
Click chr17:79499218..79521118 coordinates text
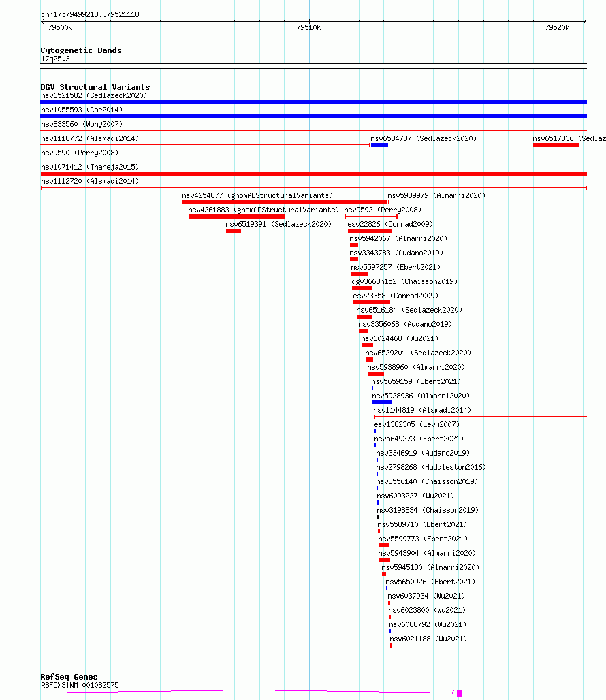point(90,14)
